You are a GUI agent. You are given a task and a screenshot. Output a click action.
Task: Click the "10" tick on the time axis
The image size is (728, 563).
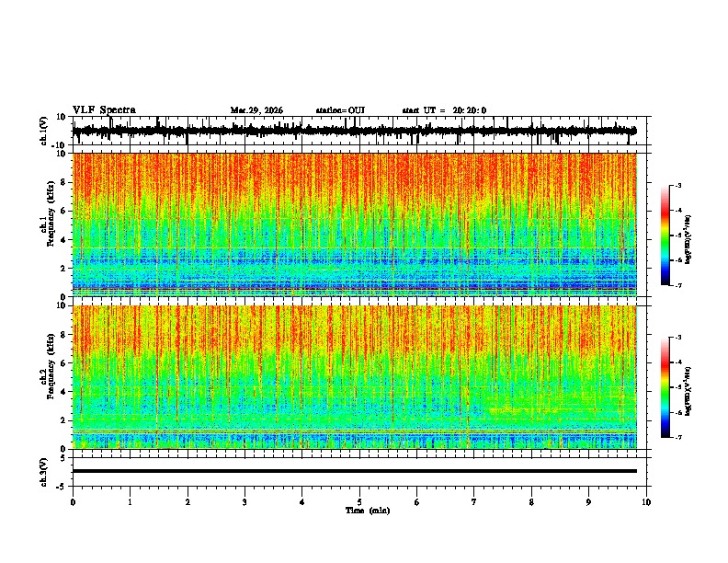coord(646,502)
